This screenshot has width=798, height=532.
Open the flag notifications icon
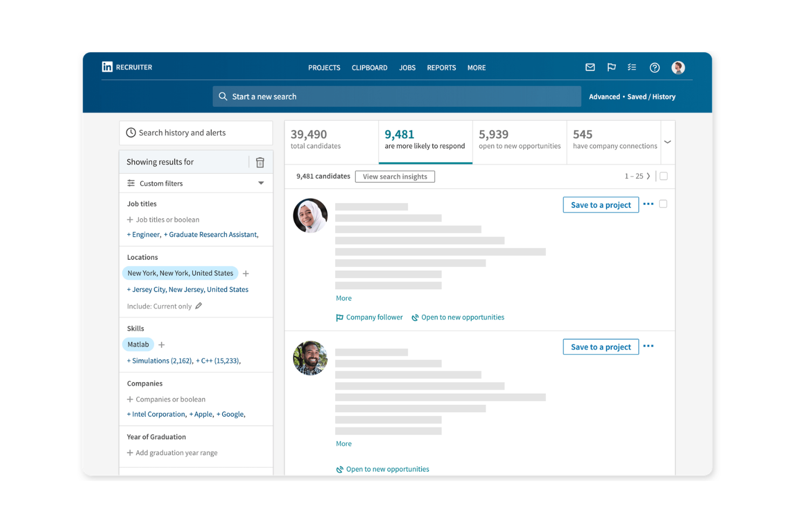click(611, 67)
